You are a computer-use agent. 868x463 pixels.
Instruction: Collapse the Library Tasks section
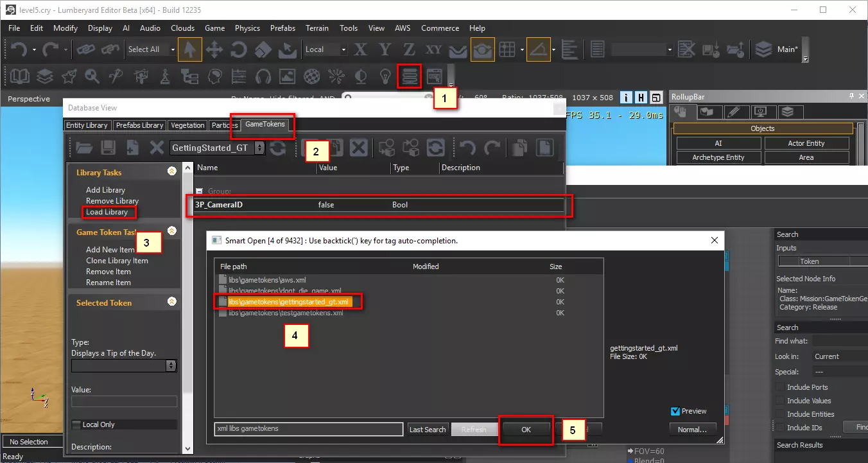171,172
